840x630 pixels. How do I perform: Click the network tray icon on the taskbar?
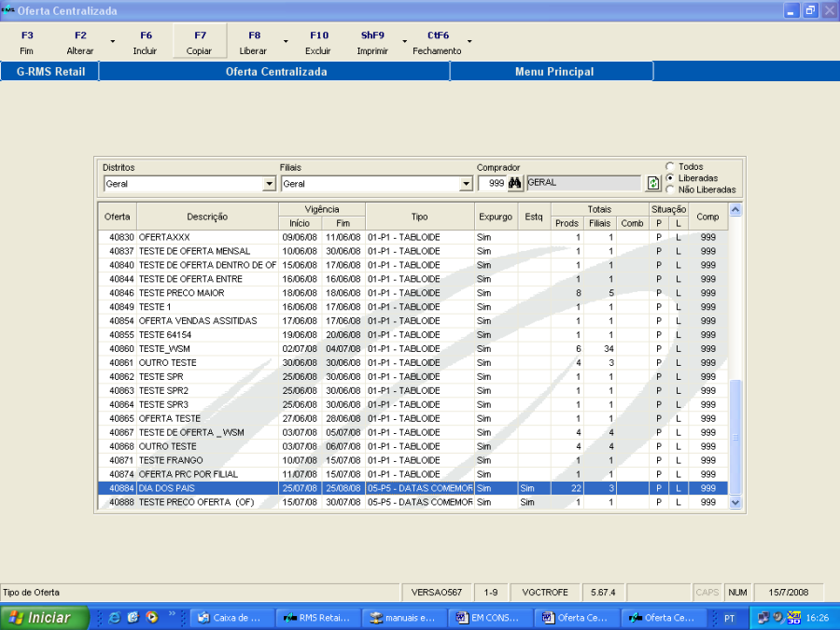tap(763, 618)
